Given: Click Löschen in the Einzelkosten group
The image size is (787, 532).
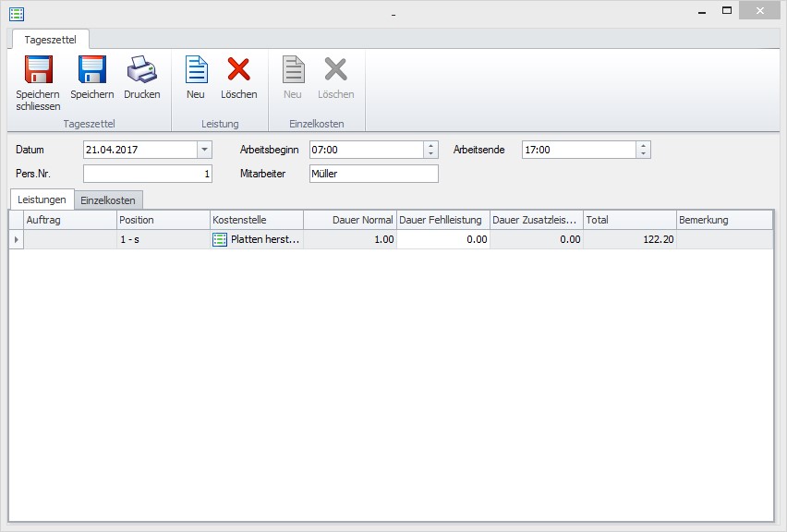Looking at the screenshot, I should [x=335, y=71].
